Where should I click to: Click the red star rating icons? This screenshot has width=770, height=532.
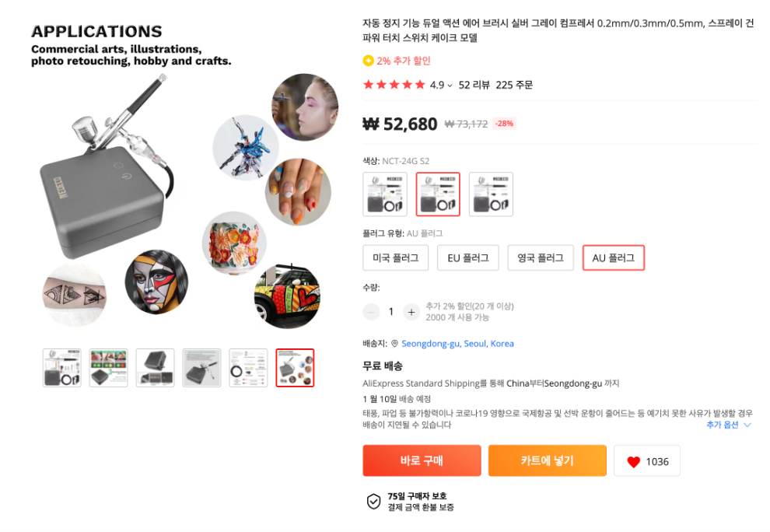394,85
